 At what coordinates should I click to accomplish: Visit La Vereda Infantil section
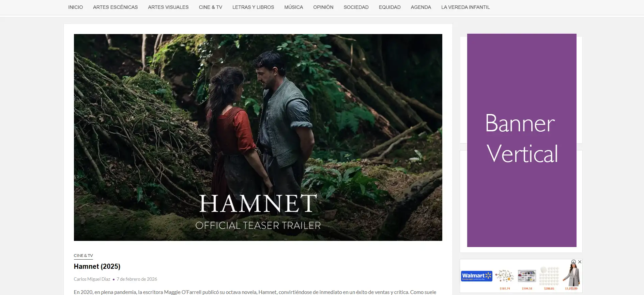(465, 7)
